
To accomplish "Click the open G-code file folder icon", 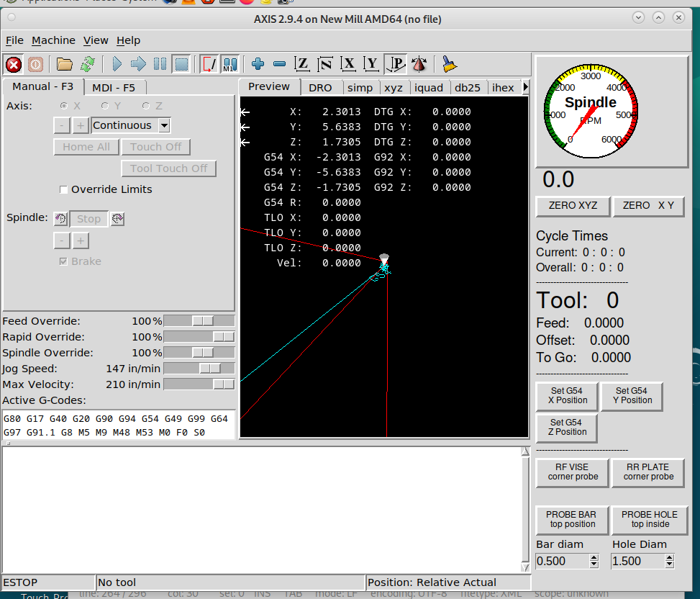I will [x=65, y=65].
